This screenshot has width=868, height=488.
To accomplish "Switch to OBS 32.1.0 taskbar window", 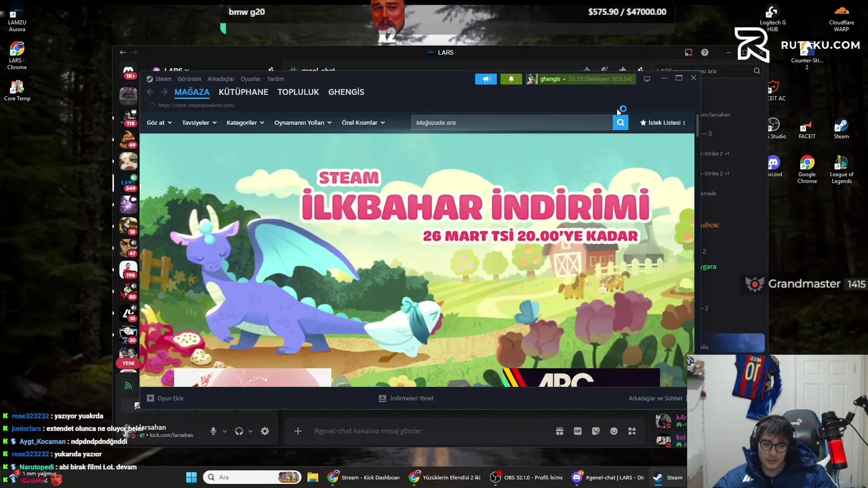I will [527, 477].
